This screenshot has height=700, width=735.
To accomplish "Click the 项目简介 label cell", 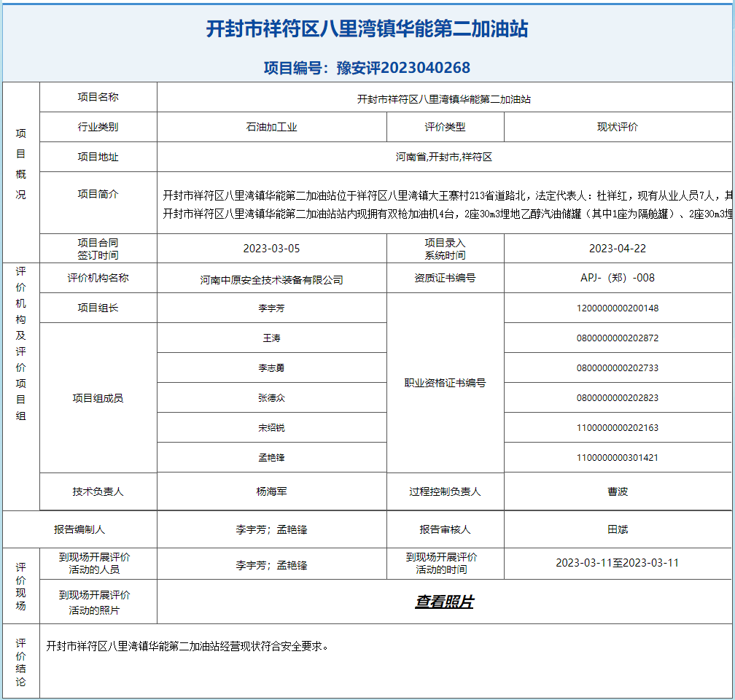I will point(98,195).
